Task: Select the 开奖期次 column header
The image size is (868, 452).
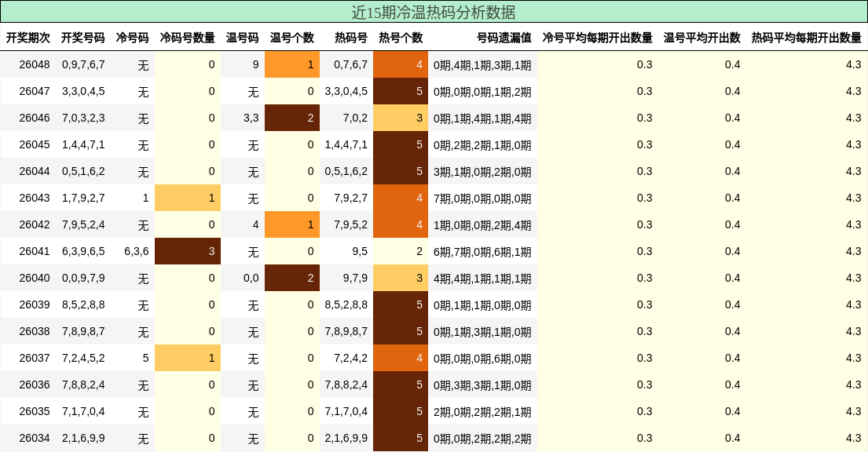Action: [x=29, y=35]
